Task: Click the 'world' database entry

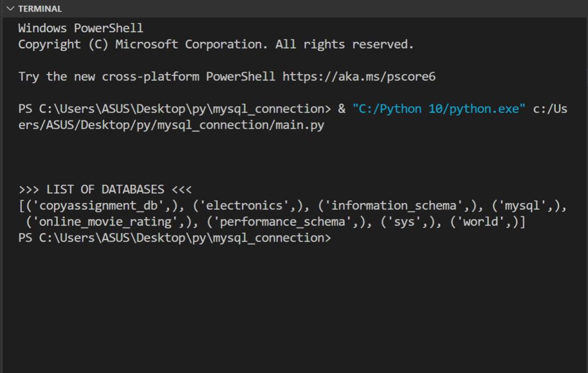Action: point(481,222)
